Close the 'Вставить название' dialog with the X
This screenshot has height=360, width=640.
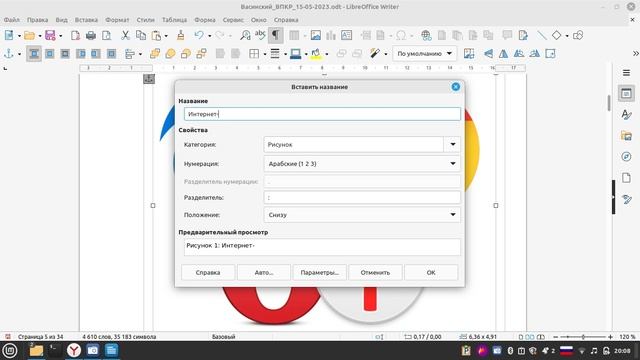tap(456, 87)
